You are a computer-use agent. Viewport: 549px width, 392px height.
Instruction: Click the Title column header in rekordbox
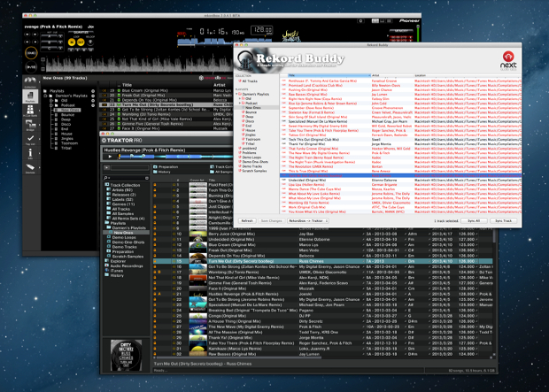[x=127, y=85]
